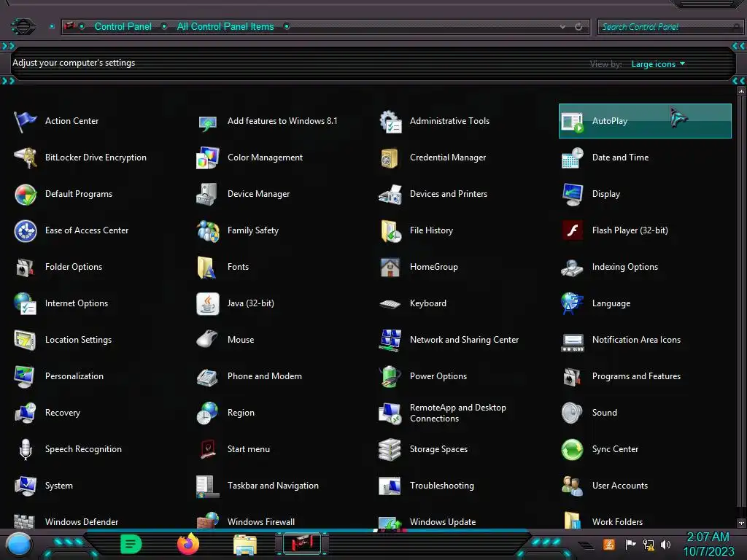The image size is (747, 560).
Task: Open the Mouse icon
Action: click(x=208, y=340)
